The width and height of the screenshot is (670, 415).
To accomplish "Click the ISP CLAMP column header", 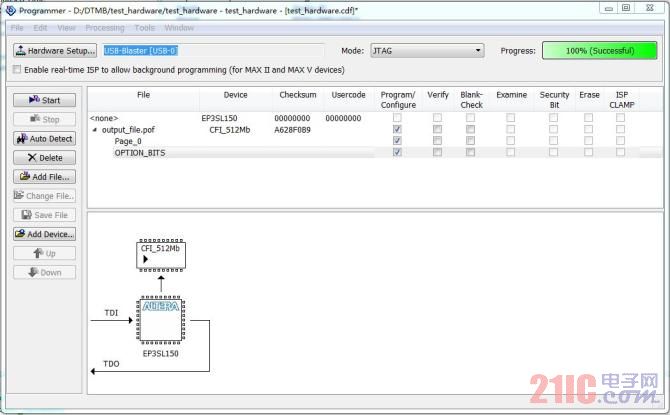I will (x=622, y=100).
